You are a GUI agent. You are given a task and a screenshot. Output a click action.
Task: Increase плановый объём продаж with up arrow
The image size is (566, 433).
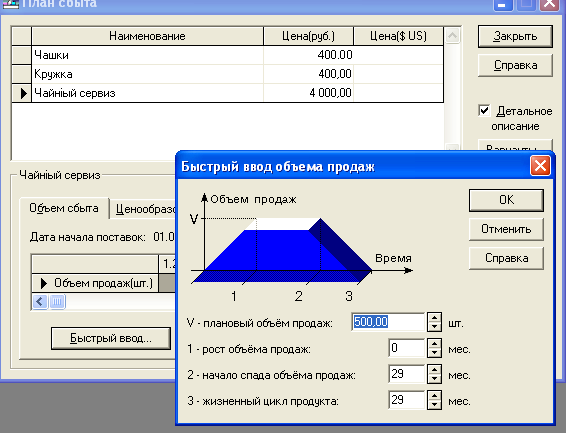click(x=434, y=318)
